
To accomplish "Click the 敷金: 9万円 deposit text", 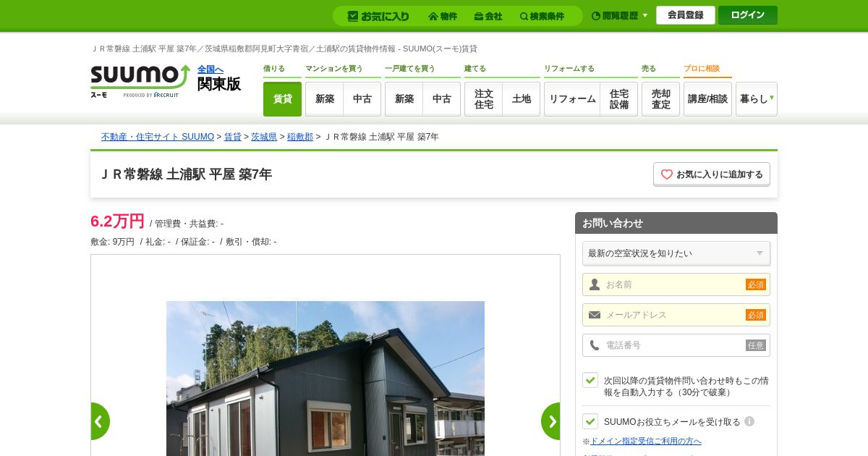I will click(x=112, y=242).
